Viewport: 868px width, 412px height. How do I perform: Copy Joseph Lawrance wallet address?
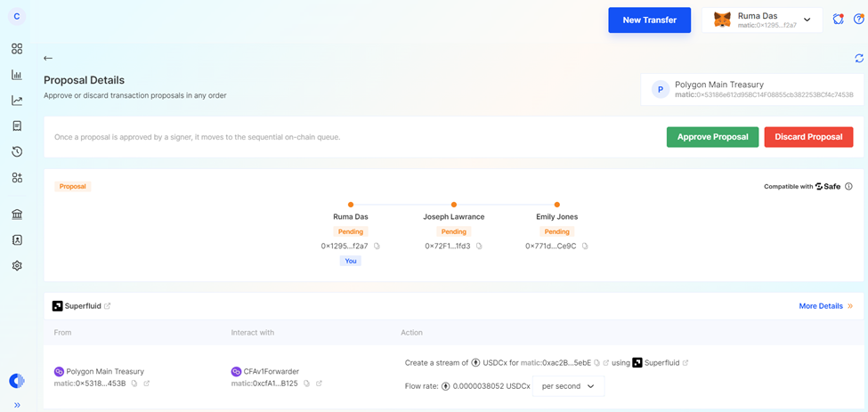479,246
